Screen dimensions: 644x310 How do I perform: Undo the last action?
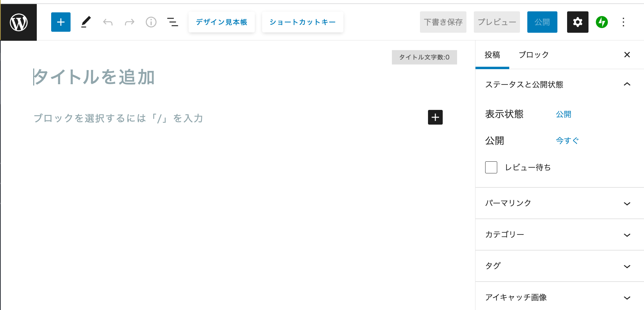(x=108, y=22)
